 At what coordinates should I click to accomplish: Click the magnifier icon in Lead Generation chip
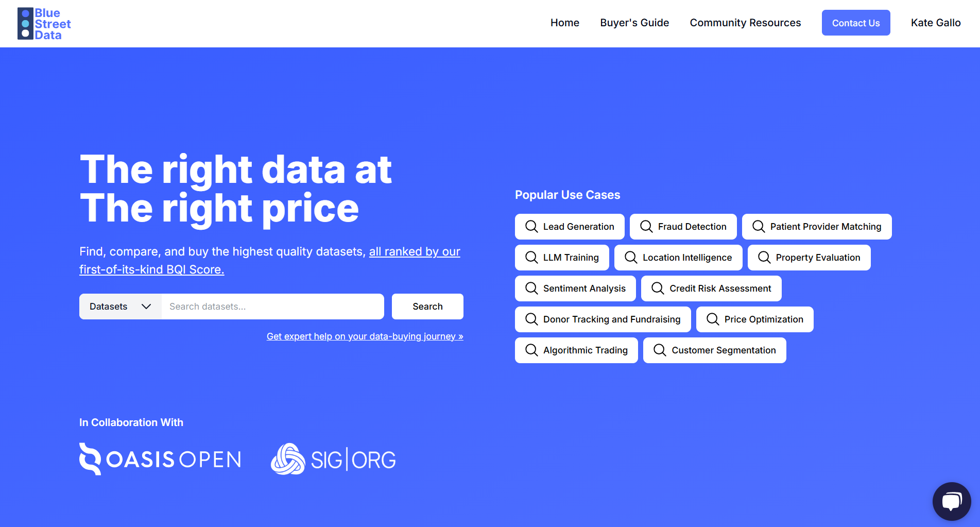coord(531,226)
